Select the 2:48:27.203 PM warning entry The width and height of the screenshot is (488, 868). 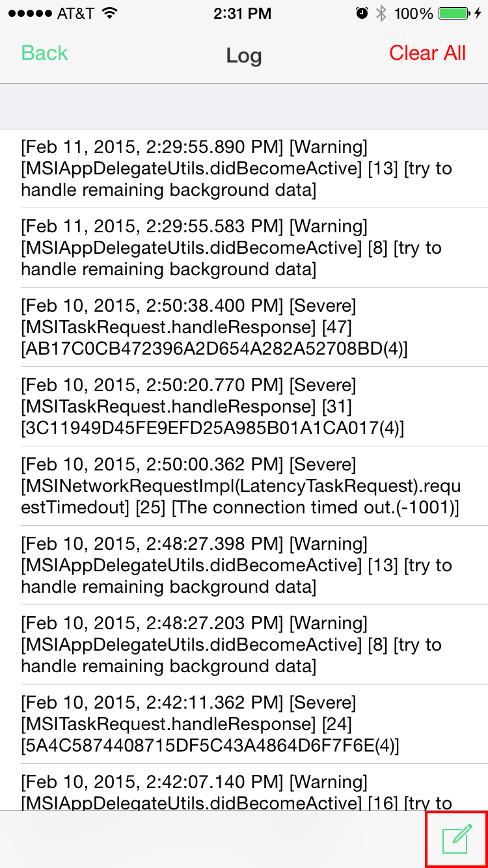point(244,645)
